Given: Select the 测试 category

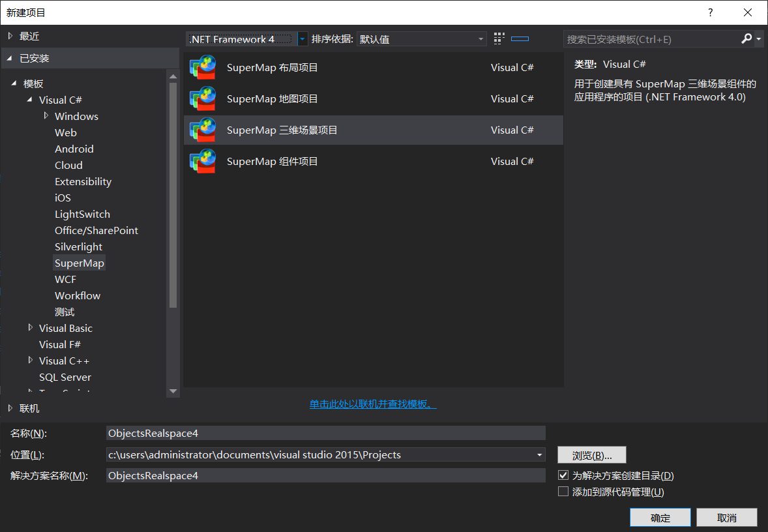Looking at the screenshot, I should click(x=65, y=312).
